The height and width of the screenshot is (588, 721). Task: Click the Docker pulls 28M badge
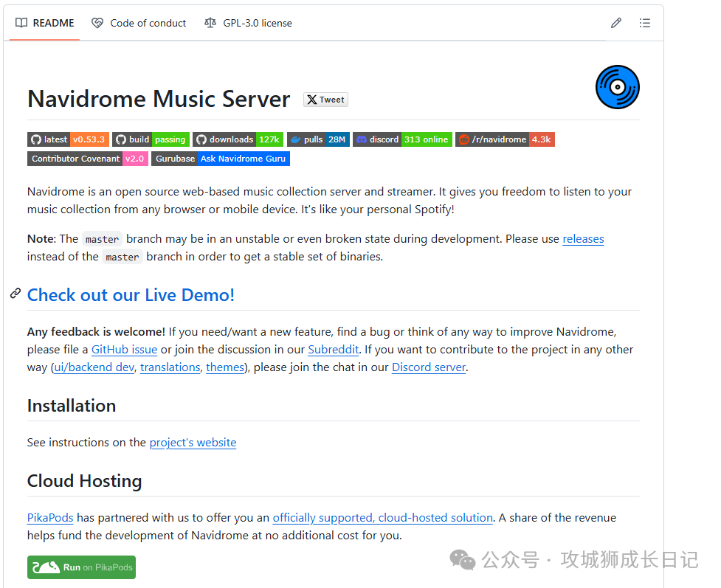[318, 139]
